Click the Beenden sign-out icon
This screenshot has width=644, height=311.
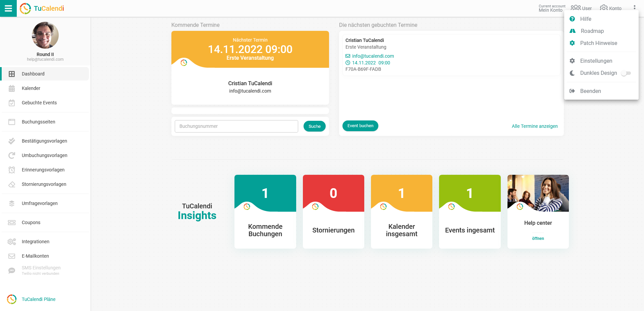point(572,91)
